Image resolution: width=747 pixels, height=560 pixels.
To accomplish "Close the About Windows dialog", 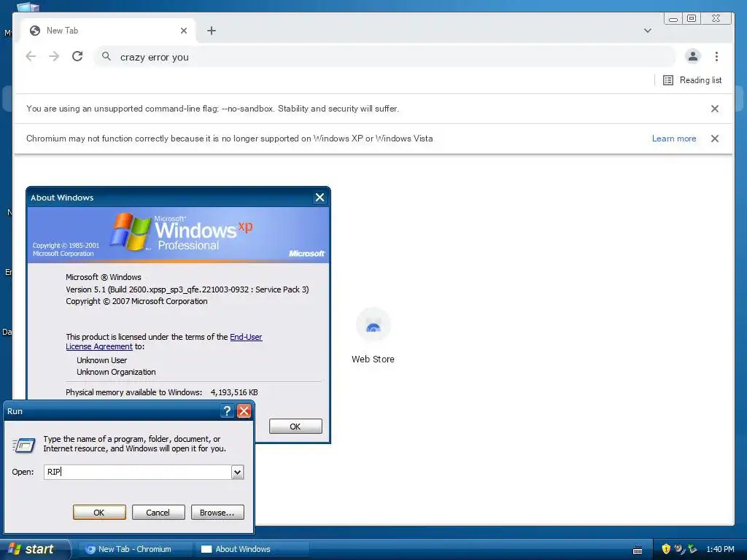I will pos(320,197).
